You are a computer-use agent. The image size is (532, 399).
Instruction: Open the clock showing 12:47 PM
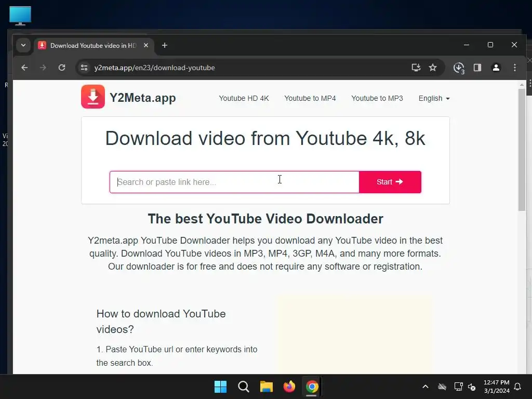(x=497, y=387)
